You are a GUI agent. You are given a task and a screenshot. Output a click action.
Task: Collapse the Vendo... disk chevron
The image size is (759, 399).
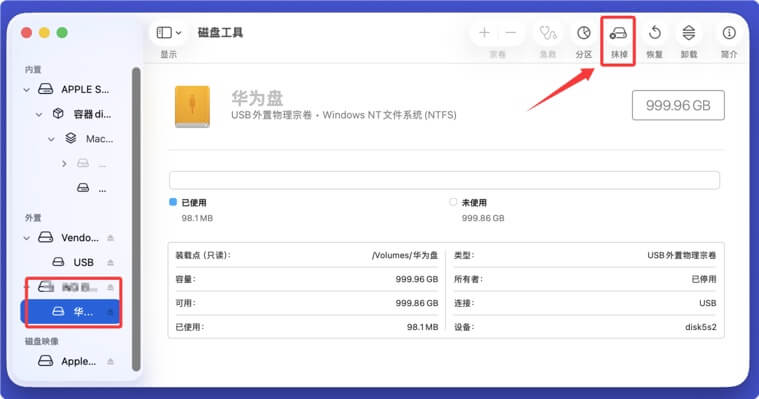pyautogui.click(x=27, y=238)
